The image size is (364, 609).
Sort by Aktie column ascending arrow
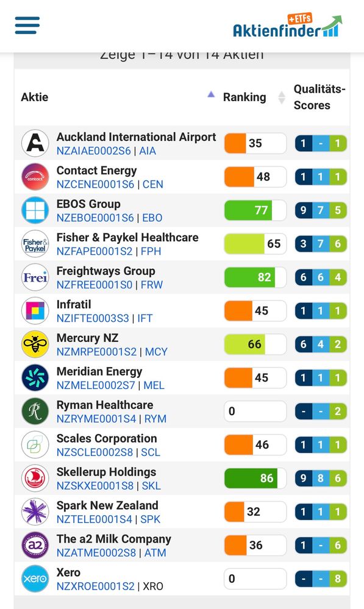tap(211, 94)
